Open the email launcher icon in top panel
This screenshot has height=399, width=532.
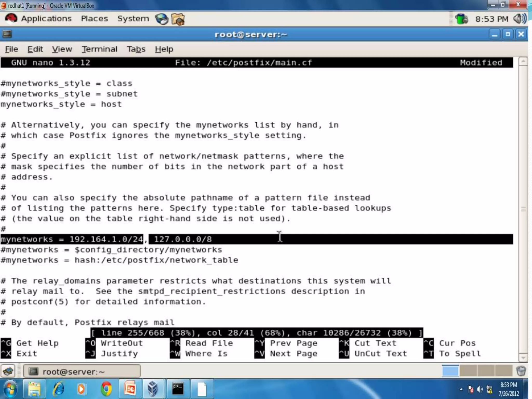click(178, 19)
